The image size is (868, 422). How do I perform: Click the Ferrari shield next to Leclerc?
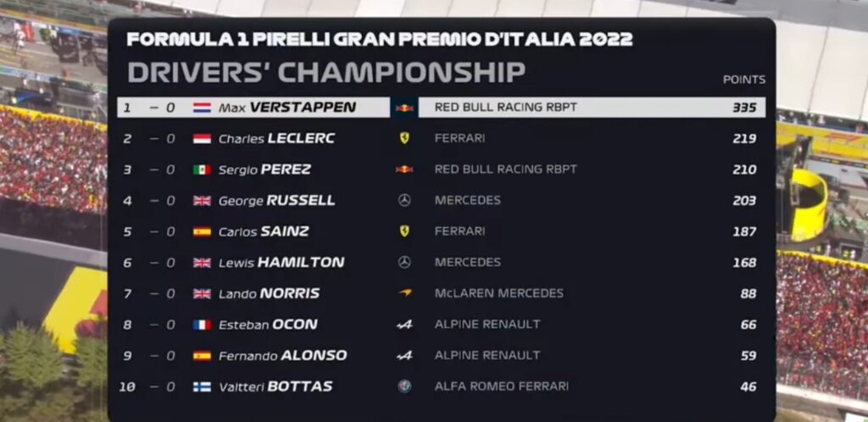tap(404, 138)
